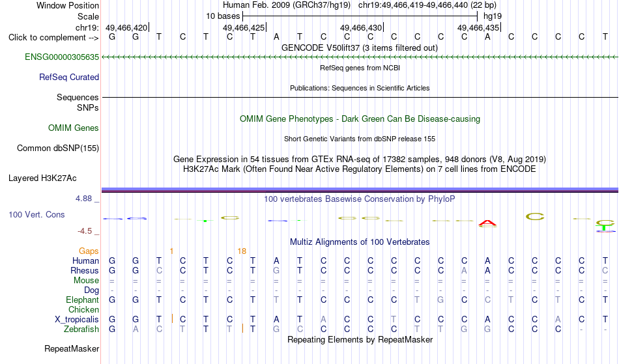Click the hg19 label beside scale bar
The image size is (619, 364).
pyautogui.click(x=493, y=16)
